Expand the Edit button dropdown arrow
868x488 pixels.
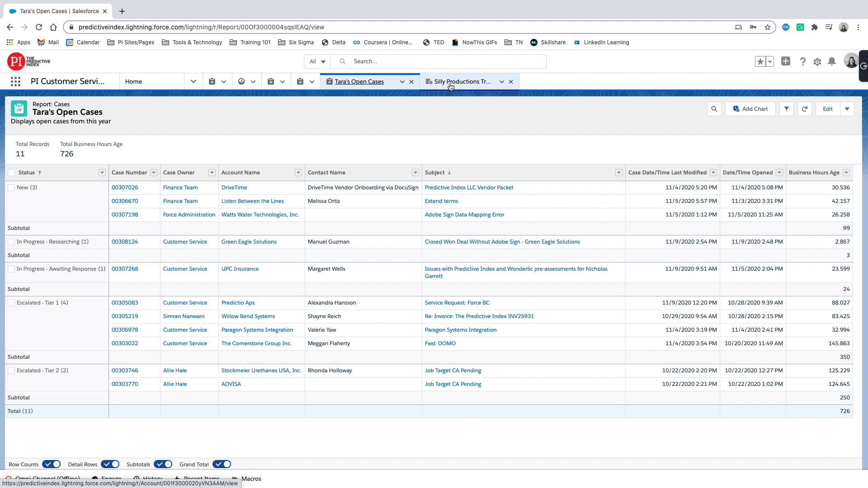pos(847,109)
